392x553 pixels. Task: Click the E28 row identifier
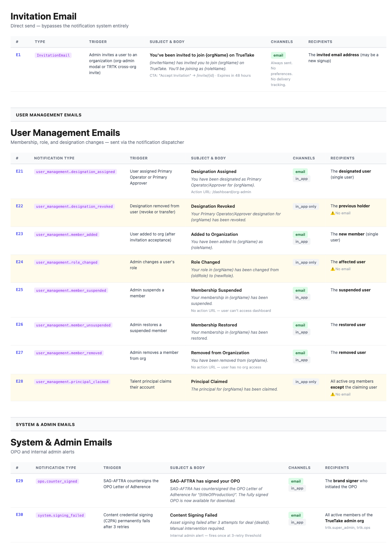(x=20, y=381)
